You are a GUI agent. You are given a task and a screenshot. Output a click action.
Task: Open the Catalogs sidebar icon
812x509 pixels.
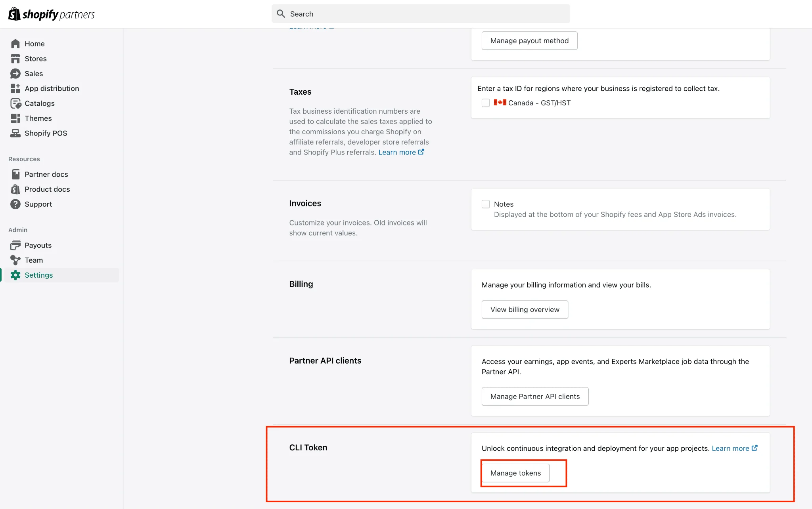click(16, 103)
